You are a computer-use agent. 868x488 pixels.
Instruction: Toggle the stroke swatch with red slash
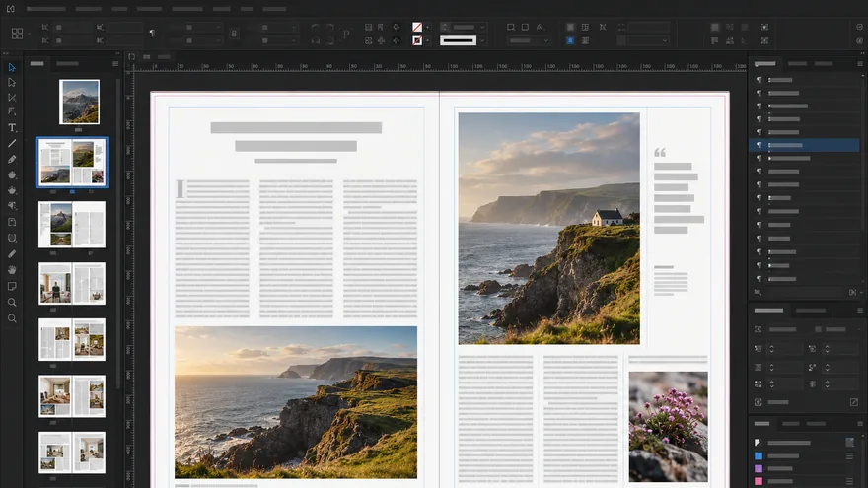pos(417,40)
